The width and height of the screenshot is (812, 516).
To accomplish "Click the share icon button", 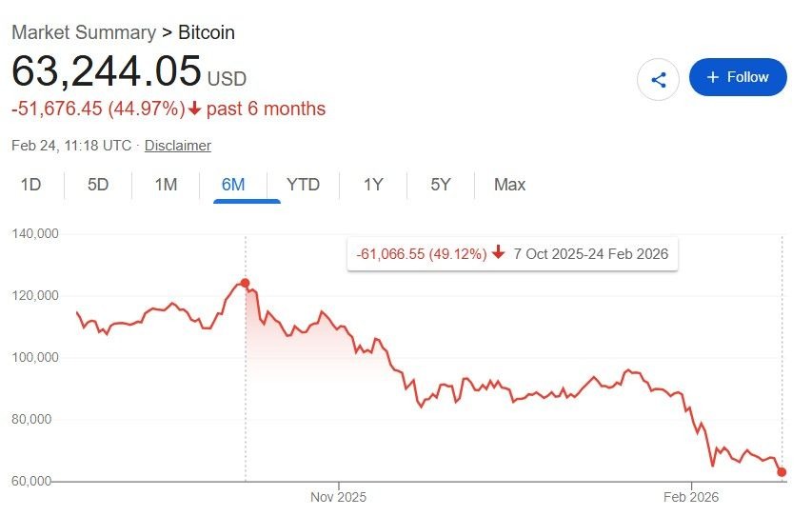I will 658,79.
